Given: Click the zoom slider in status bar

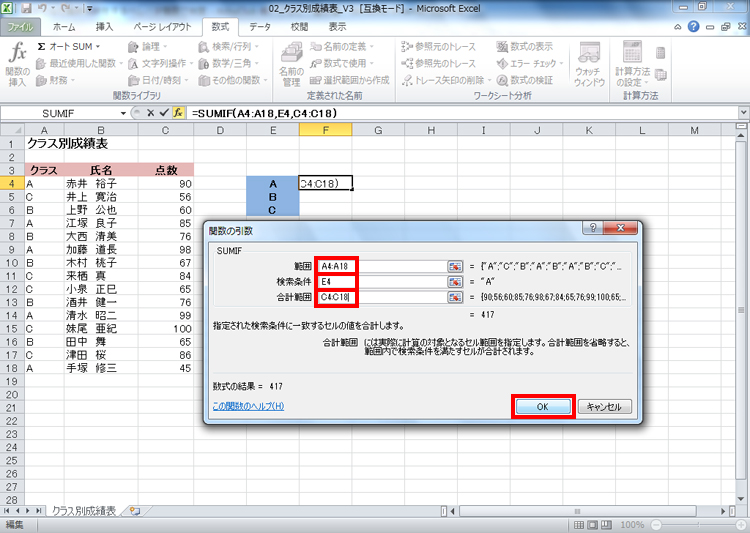Looking at the screenshot, I should [697, 525].
